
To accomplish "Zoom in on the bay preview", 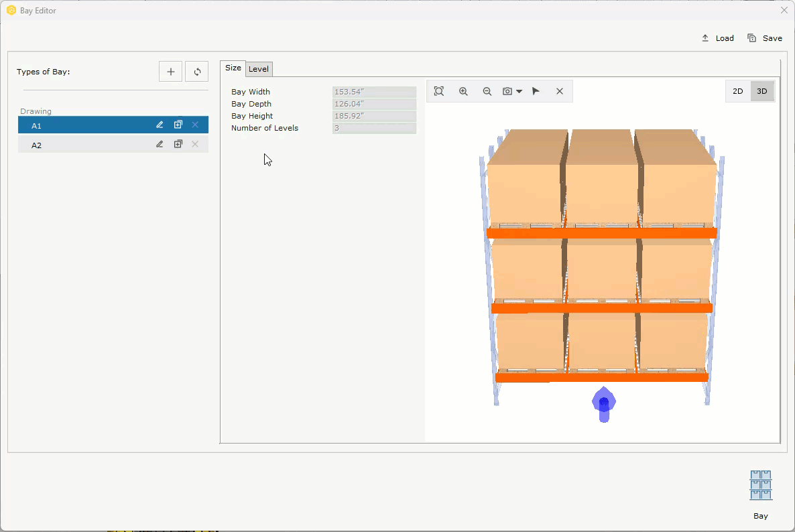I will pyautogui.click(x=463, y=91).
